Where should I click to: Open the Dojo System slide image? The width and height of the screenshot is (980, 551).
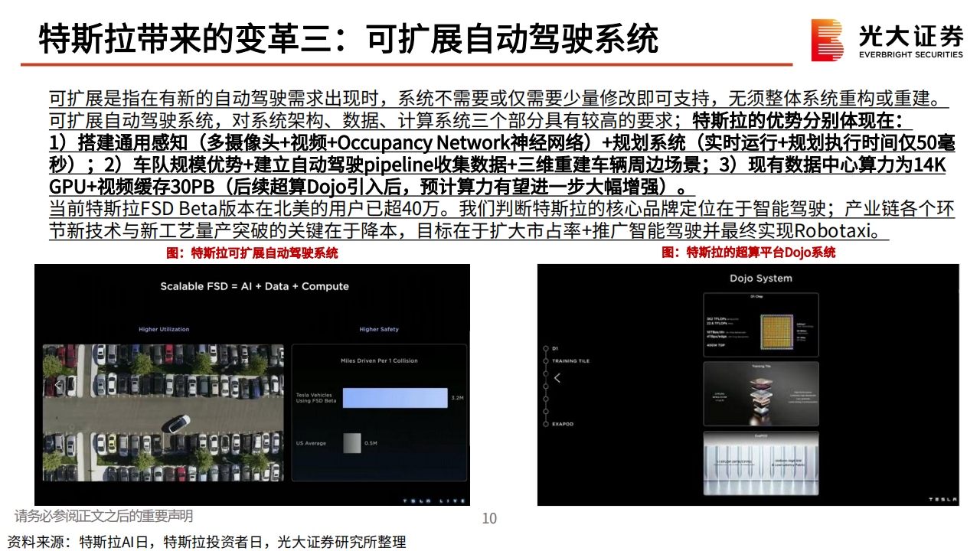coord(748,385)
